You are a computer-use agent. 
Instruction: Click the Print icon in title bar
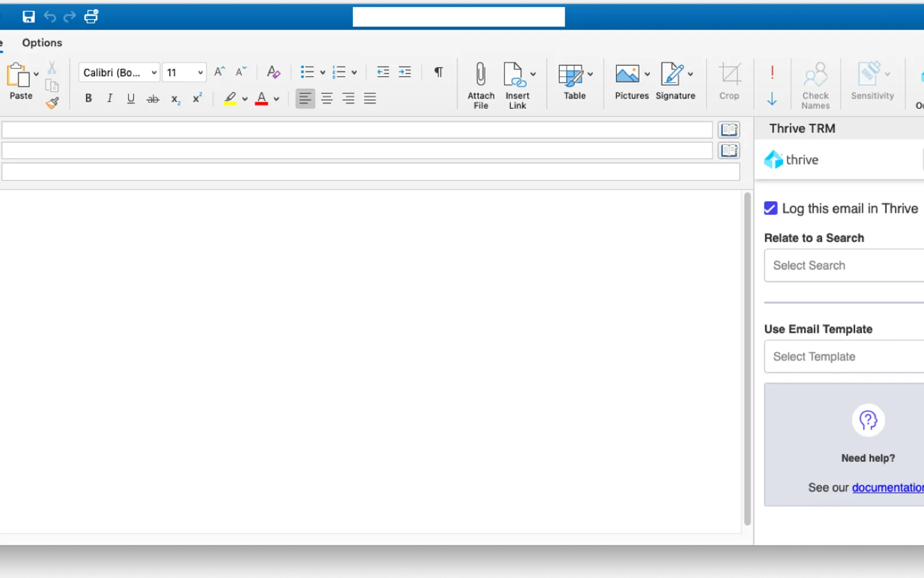click(91, 17)
